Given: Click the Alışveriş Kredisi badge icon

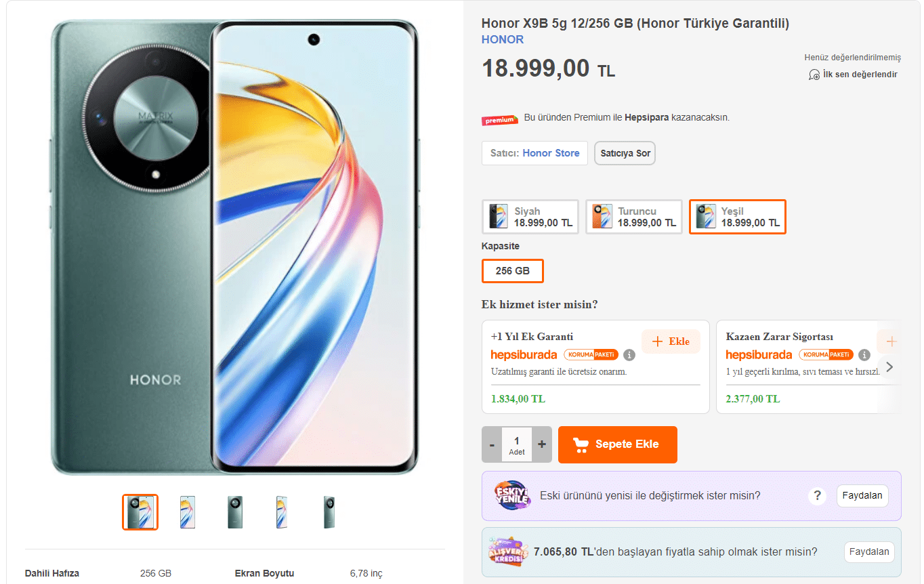Looking at the screenshot, I should click(507, 551).
